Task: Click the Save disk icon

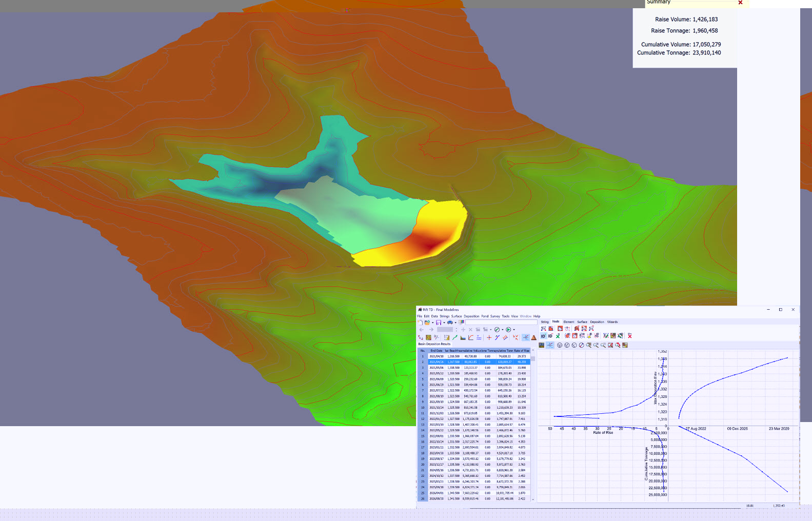Action: tap(439, 323)
